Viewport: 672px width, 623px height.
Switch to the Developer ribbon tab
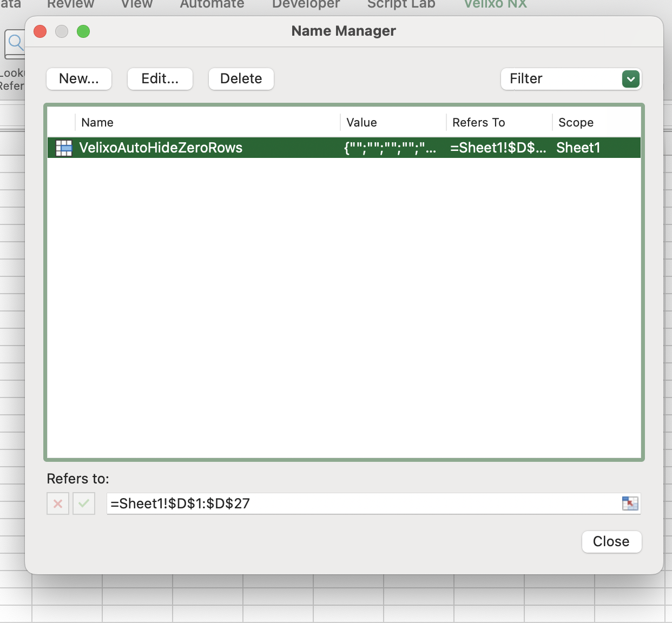tap(306, 4)
